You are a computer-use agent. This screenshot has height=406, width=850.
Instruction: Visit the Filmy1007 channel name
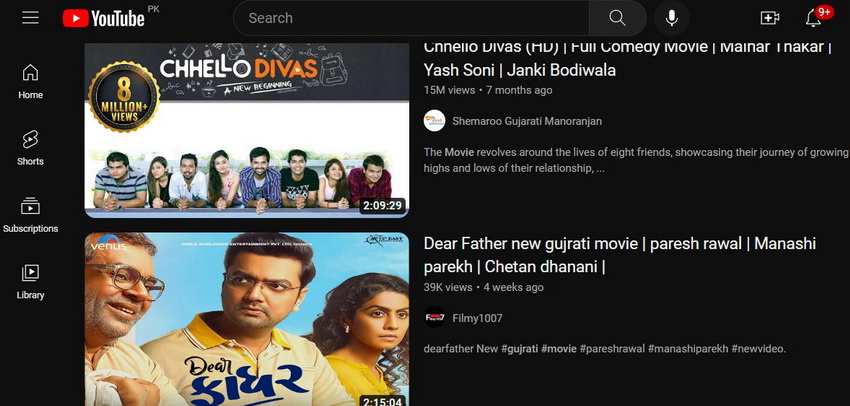[477, 318]
